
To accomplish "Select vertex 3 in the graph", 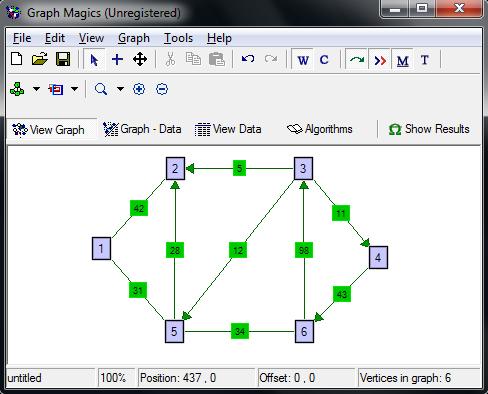I will coord(303,168).
